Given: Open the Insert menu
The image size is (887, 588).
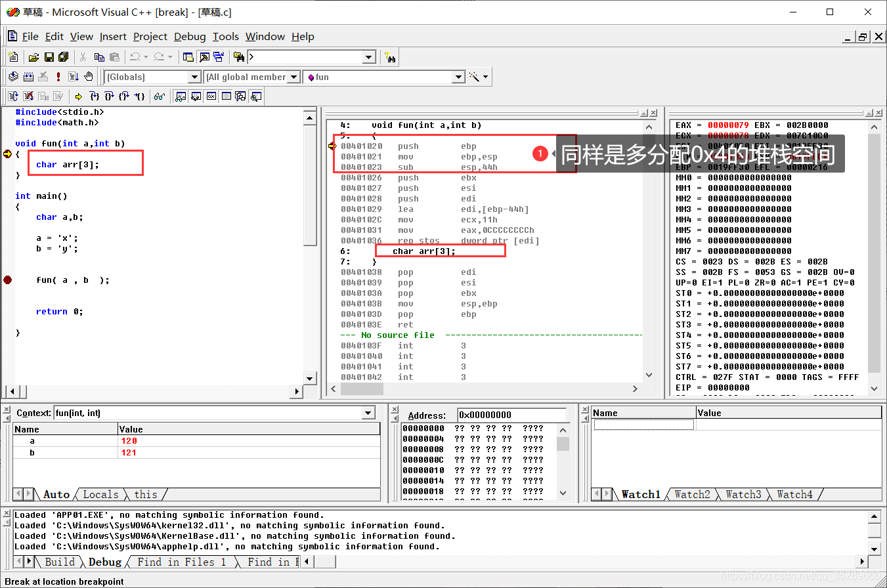Looking at the screenshot, I should coord(113,36).
